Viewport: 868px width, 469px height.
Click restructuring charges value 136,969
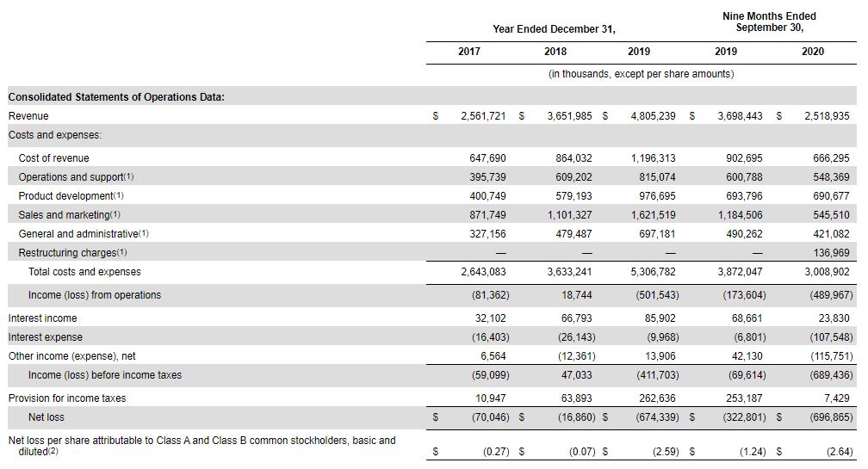tap(832, 253)
